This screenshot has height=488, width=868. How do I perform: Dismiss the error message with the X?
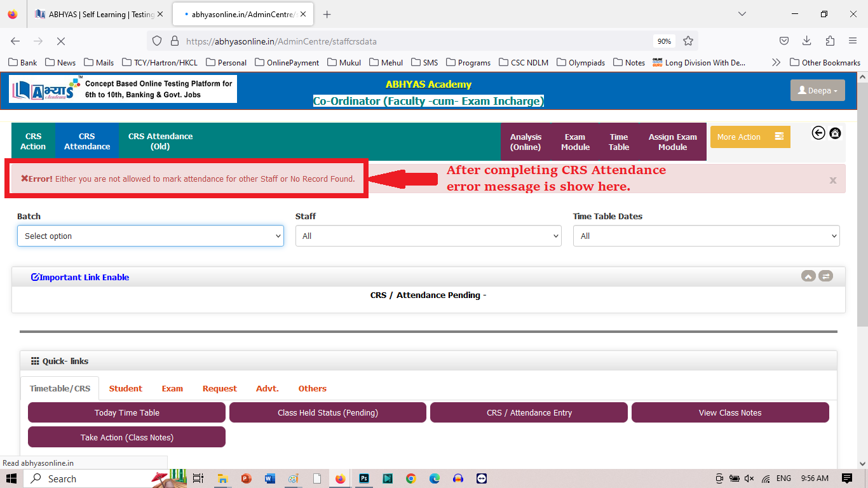pyautogui.click(x=832, y=180)
